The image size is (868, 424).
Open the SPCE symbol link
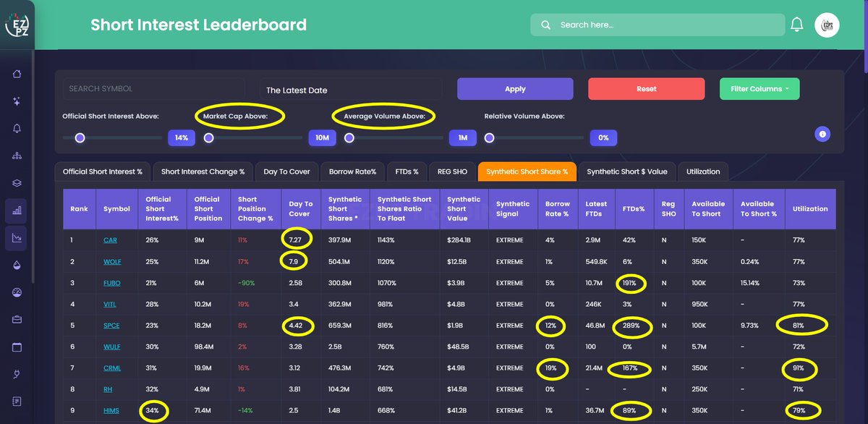(x=111, y=326)
